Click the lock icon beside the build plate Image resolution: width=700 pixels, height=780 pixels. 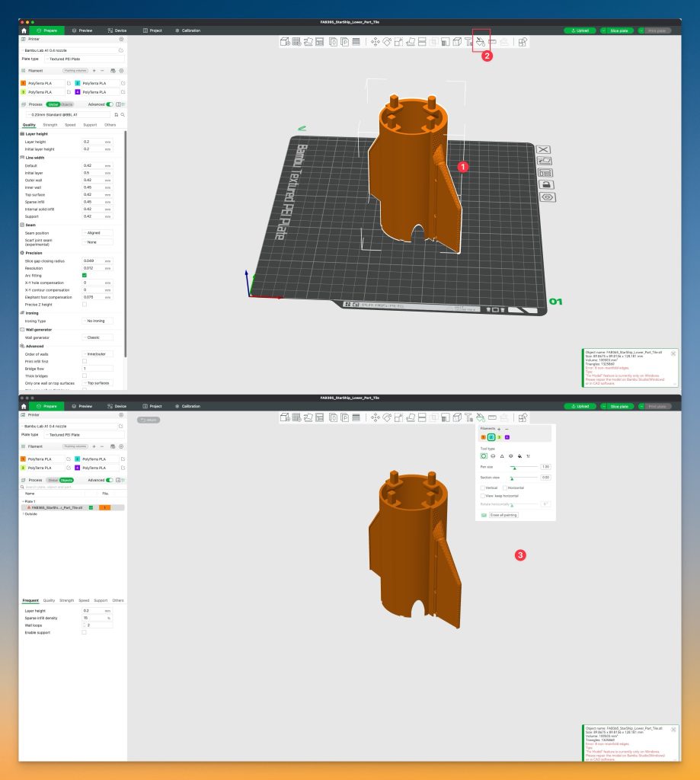pyautogui.click(x=545, y=184)
